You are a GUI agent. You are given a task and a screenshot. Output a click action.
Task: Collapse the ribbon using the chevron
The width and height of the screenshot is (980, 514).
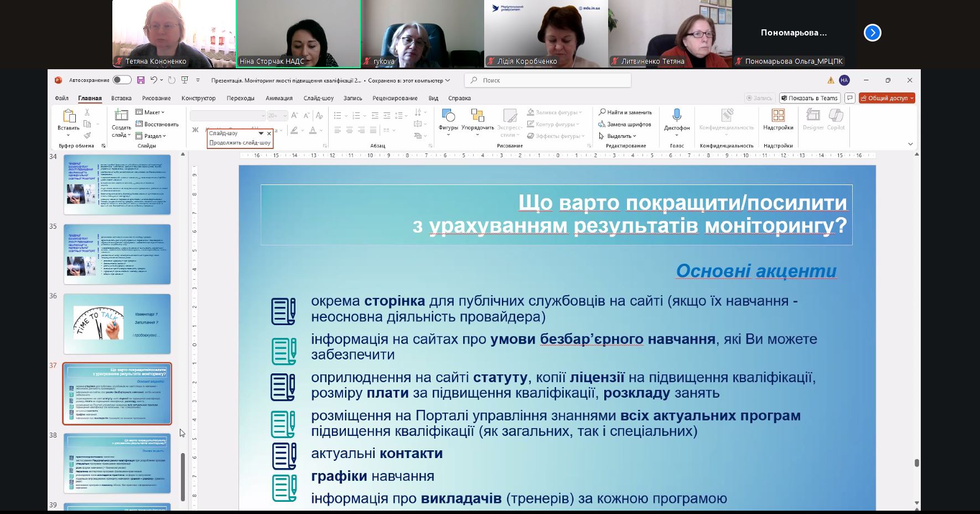pyautogui.click(x=910, y=144)
